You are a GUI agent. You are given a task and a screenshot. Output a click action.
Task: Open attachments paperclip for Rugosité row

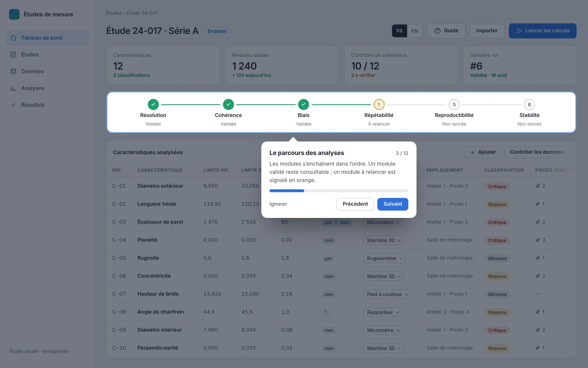pos(538,258)
